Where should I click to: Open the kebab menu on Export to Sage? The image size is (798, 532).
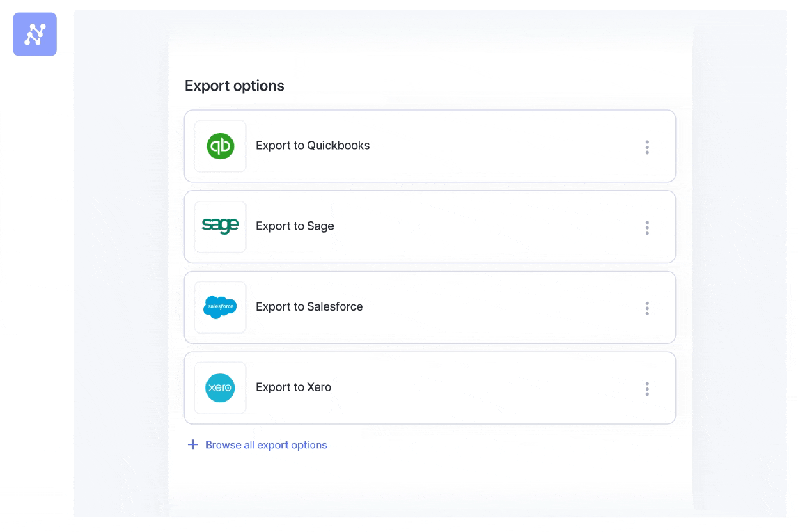(x=647, y=227)
